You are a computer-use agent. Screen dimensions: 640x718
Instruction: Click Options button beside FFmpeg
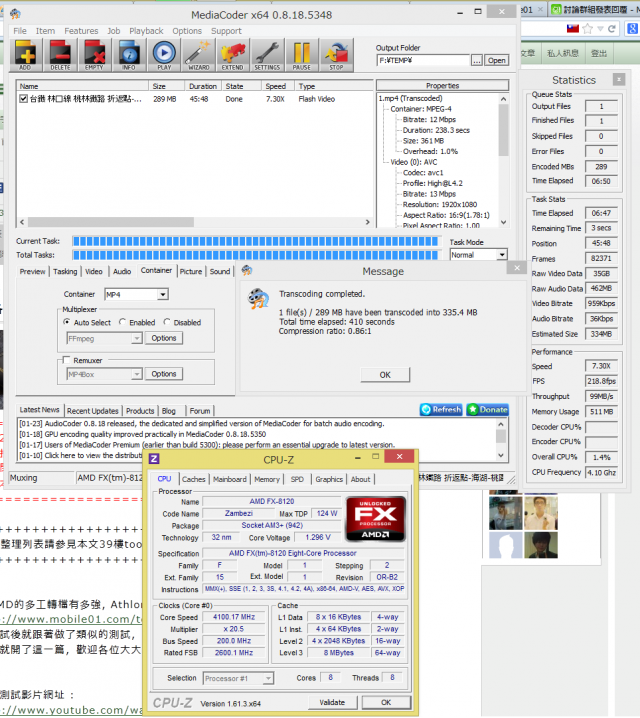coord(163,338)
